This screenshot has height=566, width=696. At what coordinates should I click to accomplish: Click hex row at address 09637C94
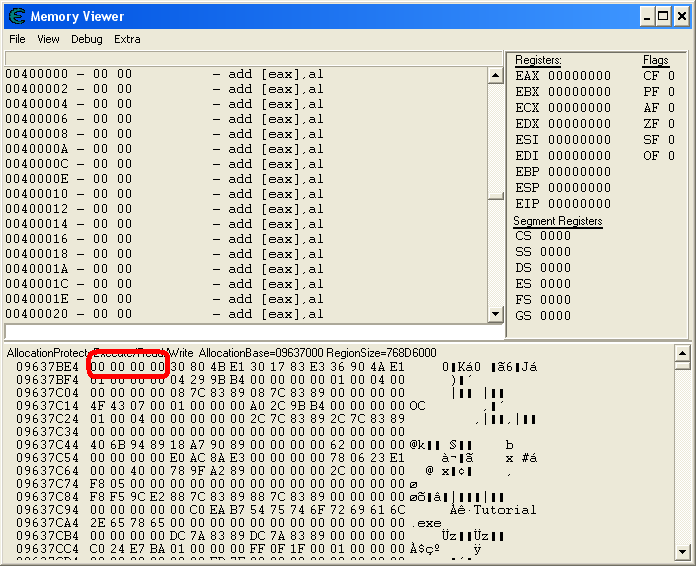tap(250, 509)
